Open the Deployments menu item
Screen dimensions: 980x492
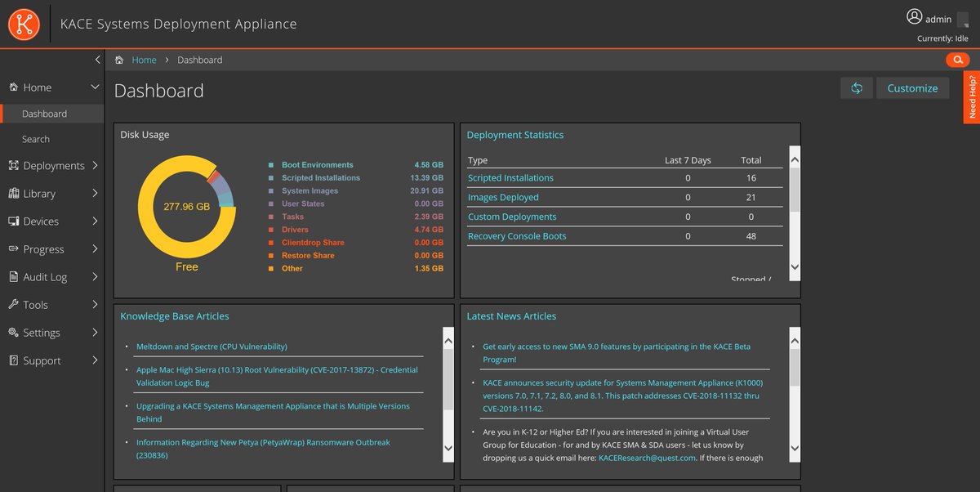click(52, 165)
